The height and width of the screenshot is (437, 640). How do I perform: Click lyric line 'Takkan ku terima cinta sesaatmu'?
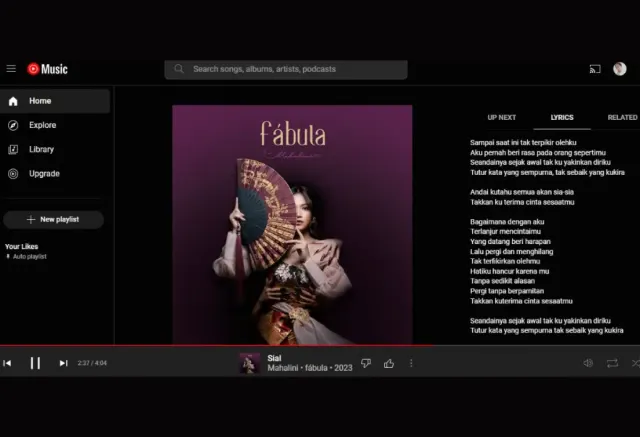pyautogui.click(x=522, y=202)
